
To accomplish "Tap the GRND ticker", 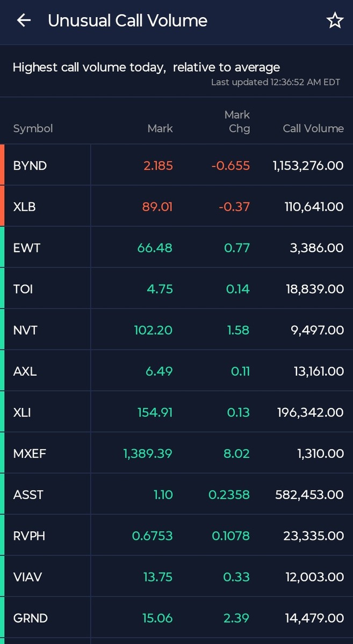I will pos(30,618).
